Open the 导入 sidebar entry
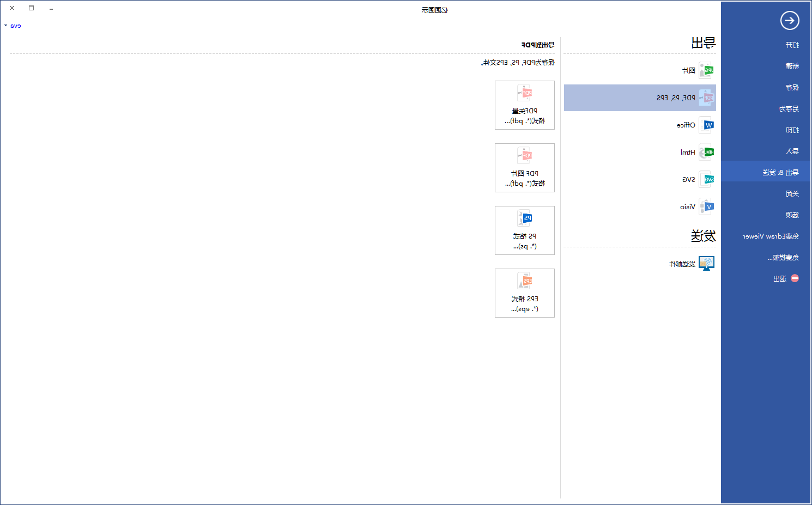The image size is (812, 505). click(792, 151)
